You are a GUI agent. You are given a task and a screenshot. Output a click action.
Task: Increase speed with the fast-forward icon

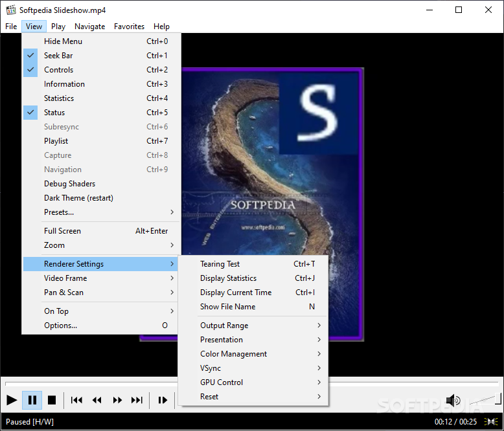pos(117,400)
